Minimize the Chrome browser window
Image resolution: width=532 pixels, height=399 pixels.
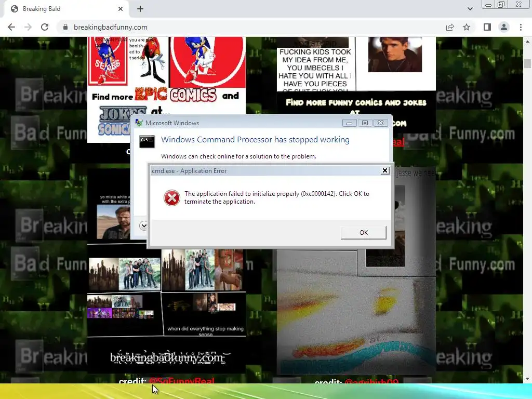pos(488,4)
